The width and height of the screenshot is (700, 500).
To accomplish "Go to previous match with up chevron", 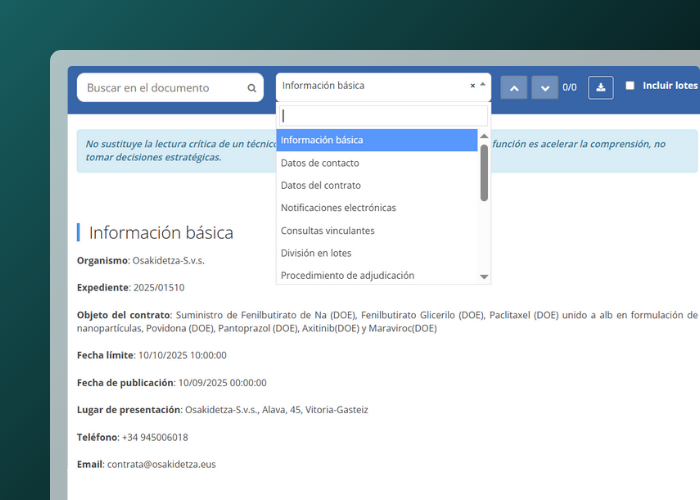I will (514, 88).
